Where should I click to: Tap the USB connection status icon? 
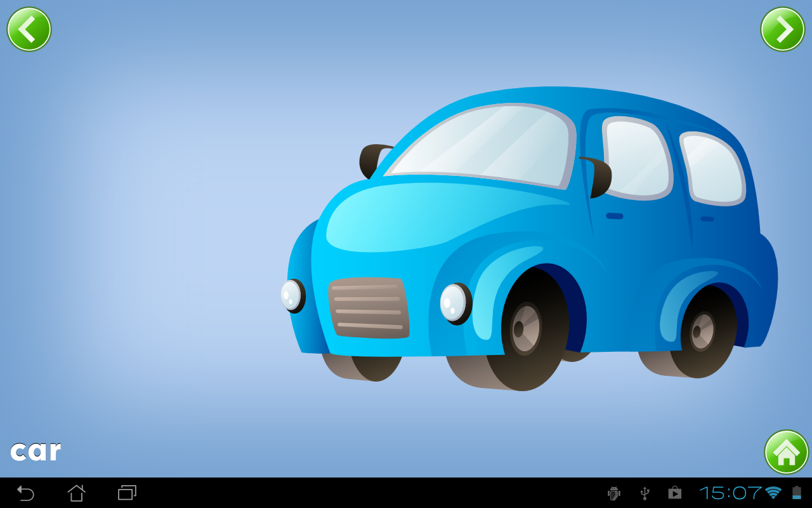(645, 493)
